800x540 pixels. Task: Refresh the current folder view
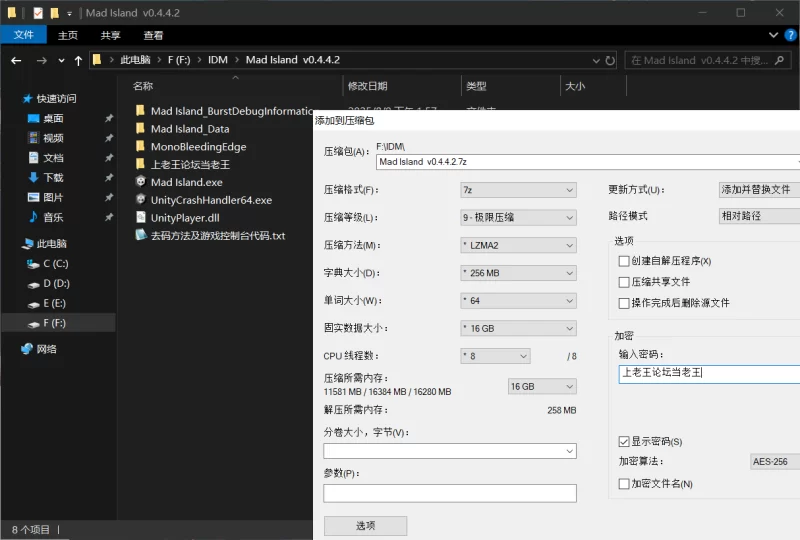[610, 61]
